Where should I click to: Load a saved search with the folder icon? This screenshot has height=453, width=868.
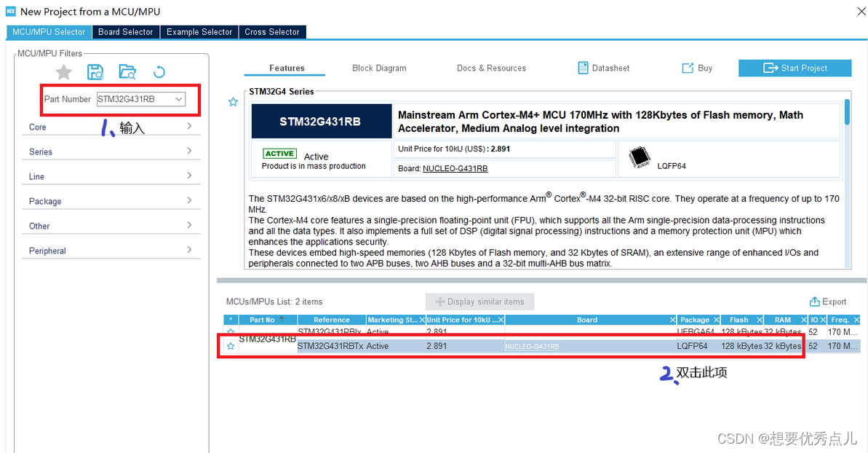127,72
